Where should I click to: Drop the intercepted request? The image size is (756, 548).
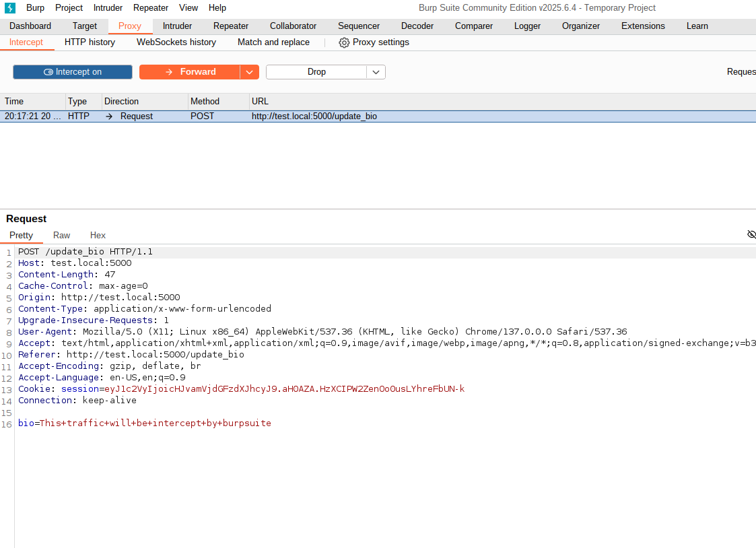pos(316,72)
